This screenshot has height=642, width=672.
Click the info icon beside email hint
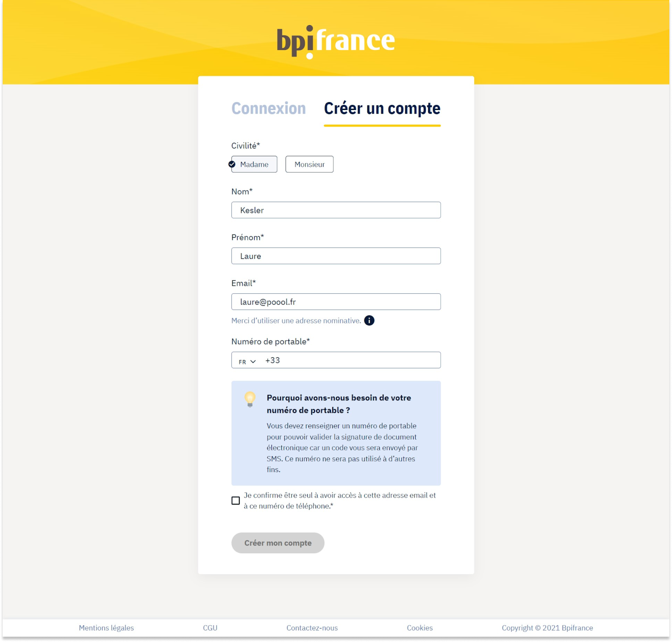point(369,321)
